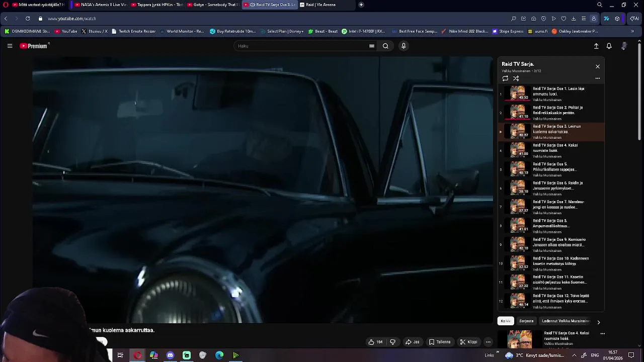Open Twitch Emote Resizer bookmark

tap(133, 31)
